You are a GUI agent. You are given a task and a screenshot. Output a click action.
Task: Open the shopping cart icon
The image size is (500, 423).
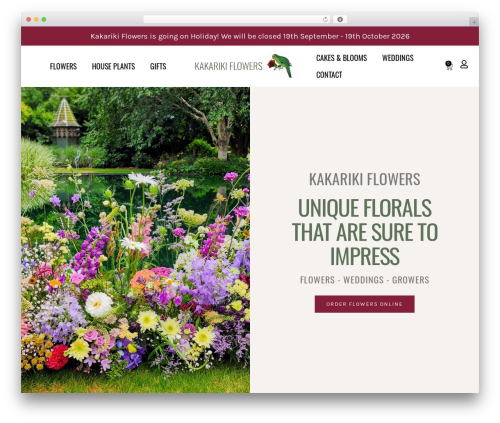(449, 65)
